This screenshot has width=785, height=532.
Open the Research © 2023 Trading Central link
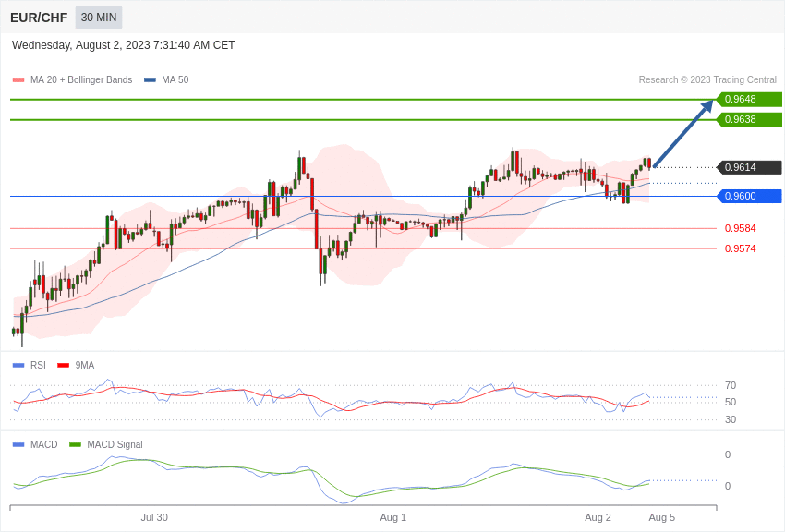[707, 80]
